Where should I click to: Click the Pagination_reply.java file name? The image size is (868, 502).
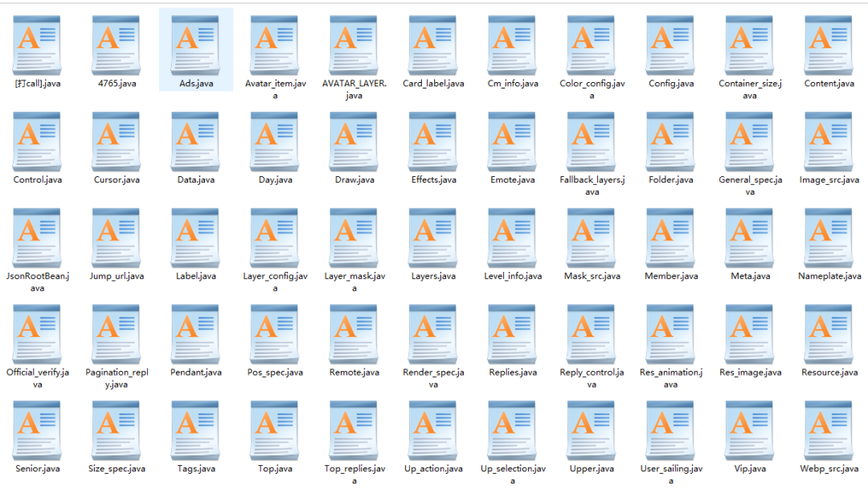point(117,378)
